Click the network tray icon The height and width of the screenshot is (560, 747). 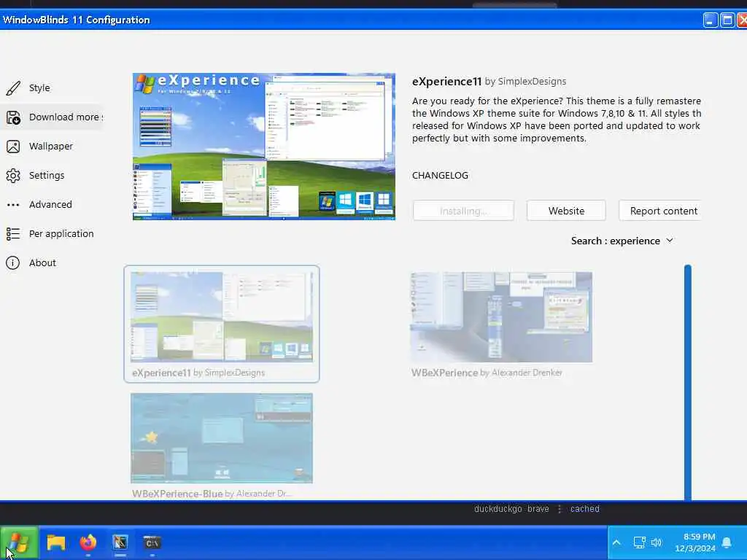click(639, 542)
